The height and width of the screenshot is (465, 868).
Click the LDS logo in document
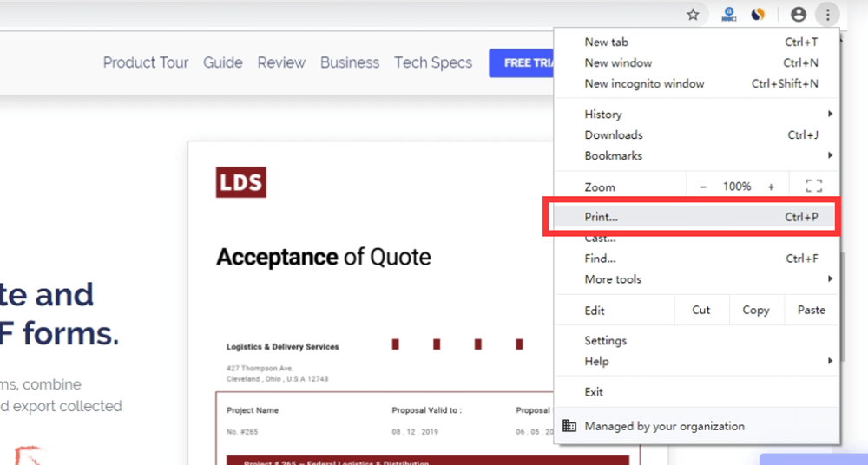[x=240, y=183]
